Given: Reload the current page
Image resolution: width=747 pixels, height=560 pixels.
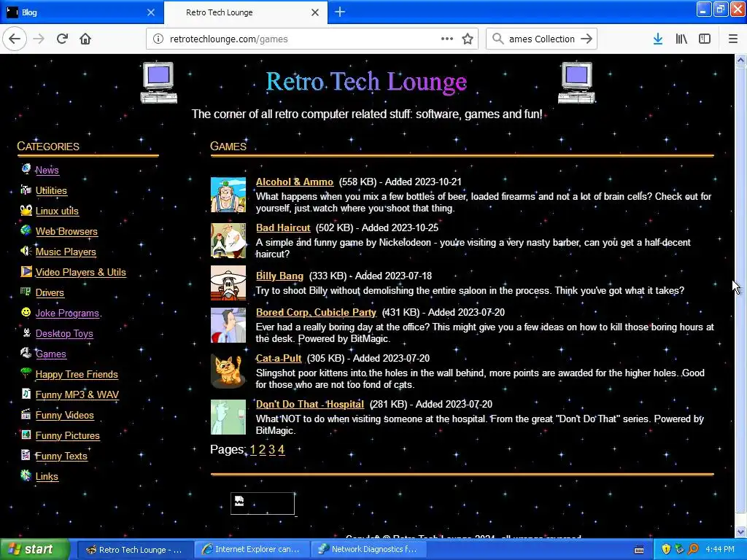Looking at the screenshot, I should pos(62,39).
